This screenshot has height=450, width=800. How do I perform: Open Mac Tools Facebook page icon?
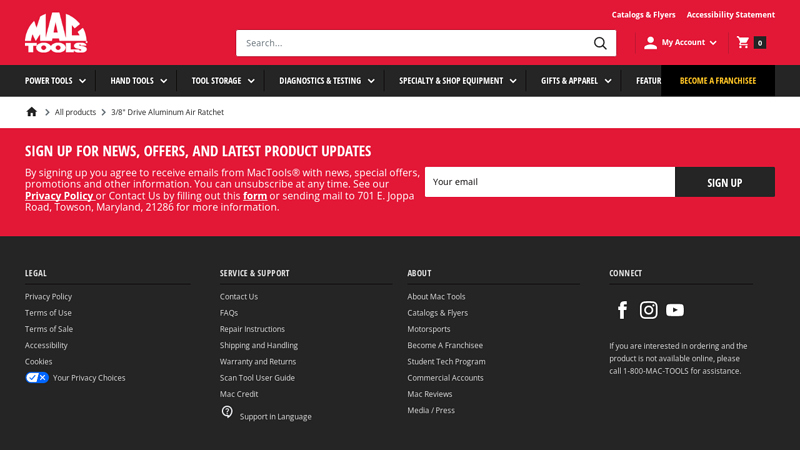pos(622,310)
